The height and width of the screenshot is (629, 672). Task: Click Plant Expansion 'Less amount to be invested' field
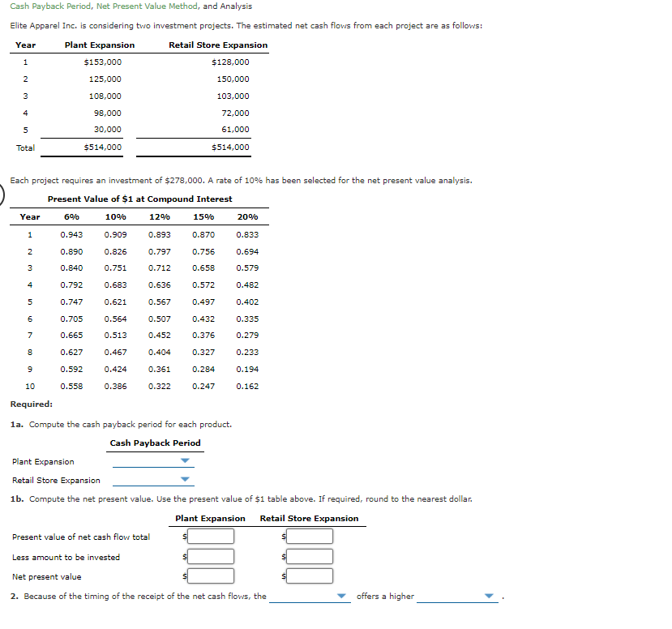point(211,556)
